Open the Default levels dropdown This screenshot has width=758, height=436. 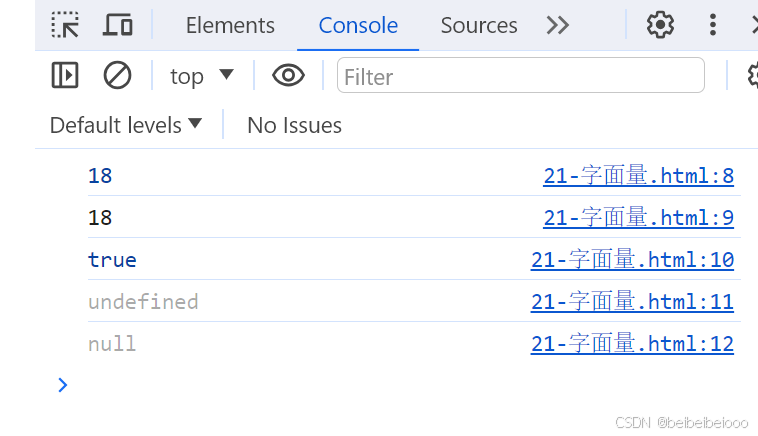point(126,125)
